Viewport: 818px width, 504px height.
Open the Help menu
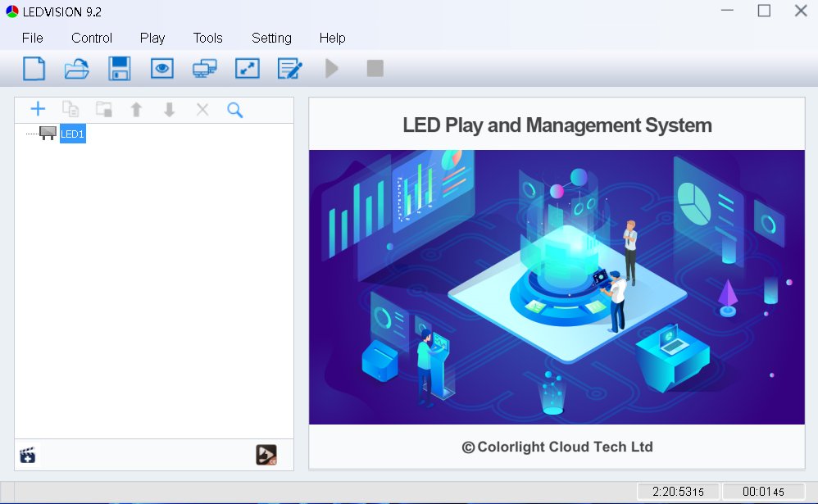tap(332, 38)
